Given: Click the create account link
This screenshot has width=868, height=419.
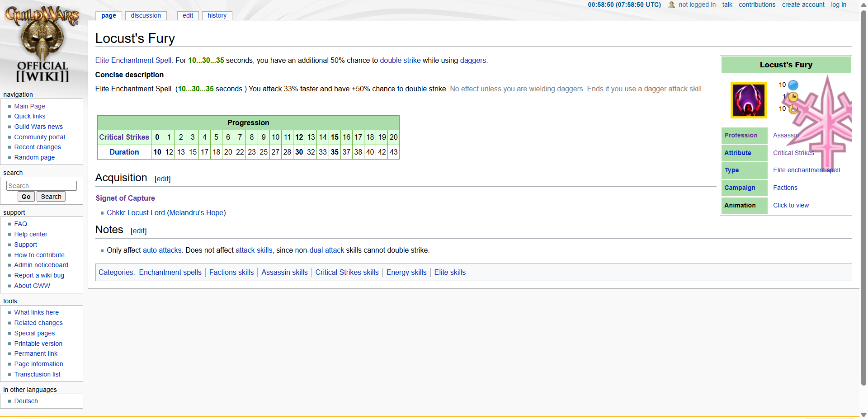Looking at the screenshot, I should coord(803,5).
